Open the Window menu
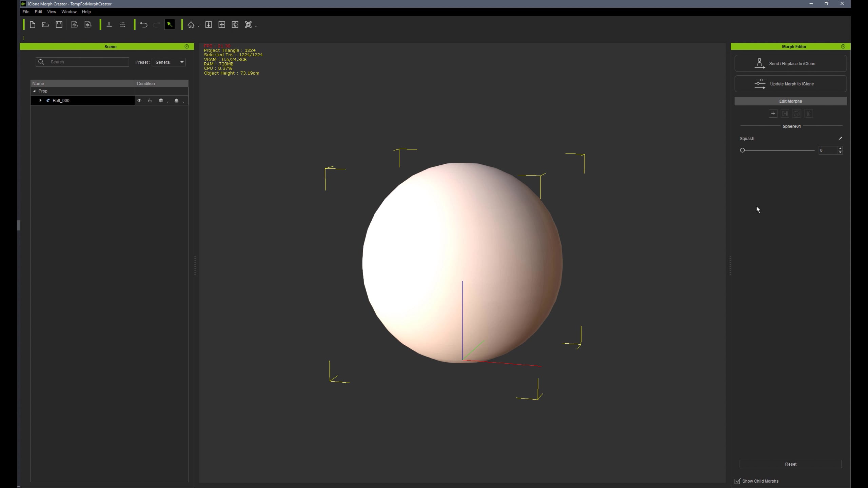868x488 pixels. [x=69, y=12]
